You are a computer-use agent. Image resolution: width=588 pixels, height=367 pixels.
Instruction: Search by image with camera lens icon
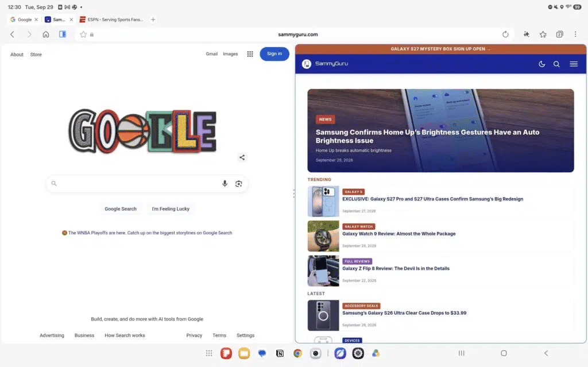pyautogui.click(x=238, y=184)
